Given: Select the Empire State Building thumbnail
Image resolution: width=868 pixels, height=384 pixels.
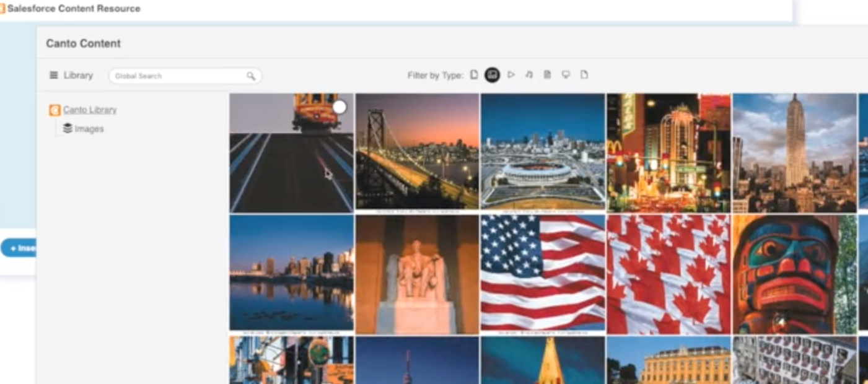Looking at the screenshot, I should pyautogui.click(x=794, y=153).
